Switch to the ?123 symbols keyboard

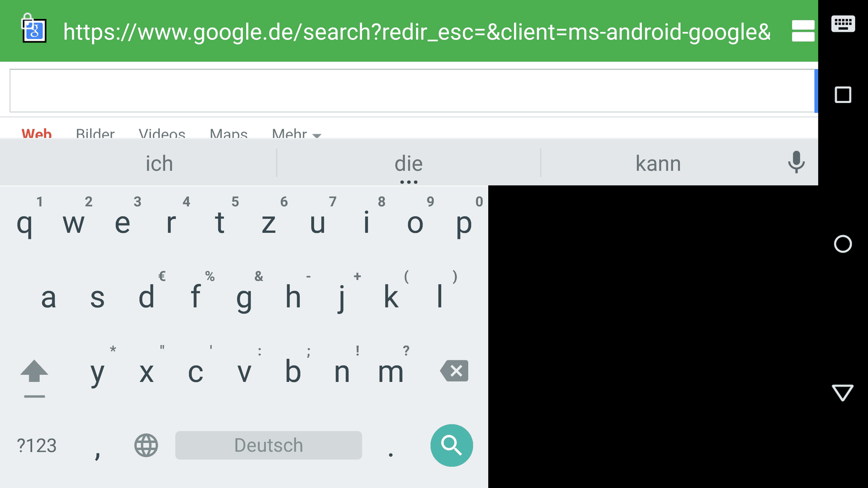[37, 446]
